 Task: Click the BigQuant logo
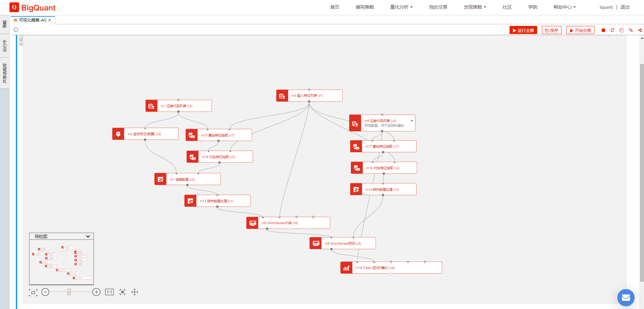pyautogui.click(x=33, y=7)
